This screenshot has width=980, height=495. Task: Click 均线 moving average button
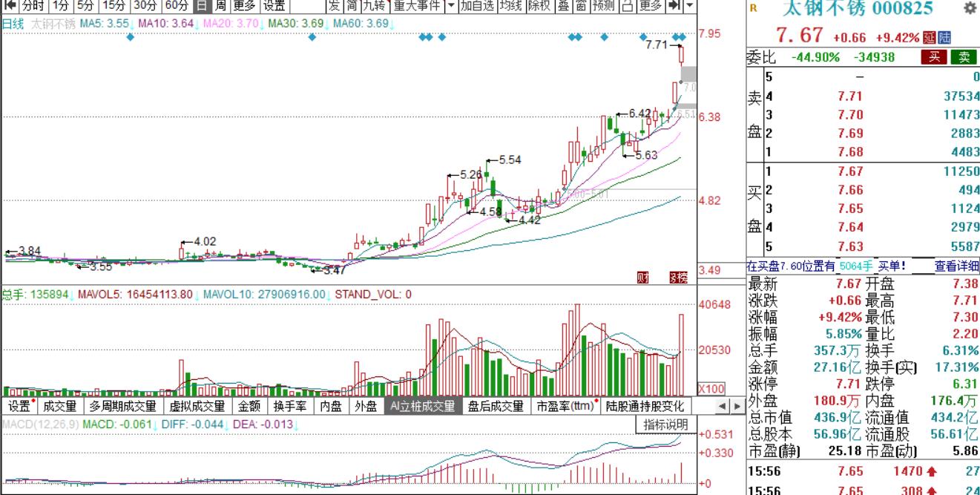coord(510,6)
